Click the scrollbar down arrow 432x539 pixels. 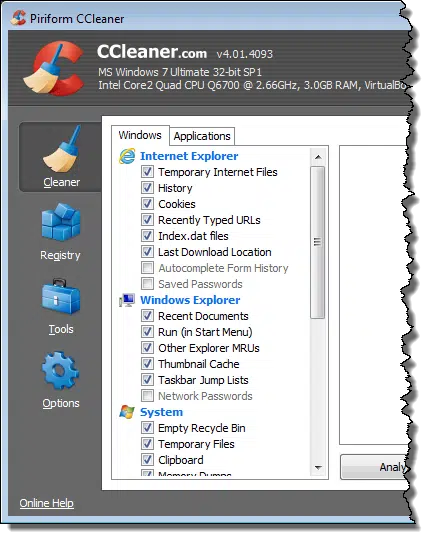[318, 468]
